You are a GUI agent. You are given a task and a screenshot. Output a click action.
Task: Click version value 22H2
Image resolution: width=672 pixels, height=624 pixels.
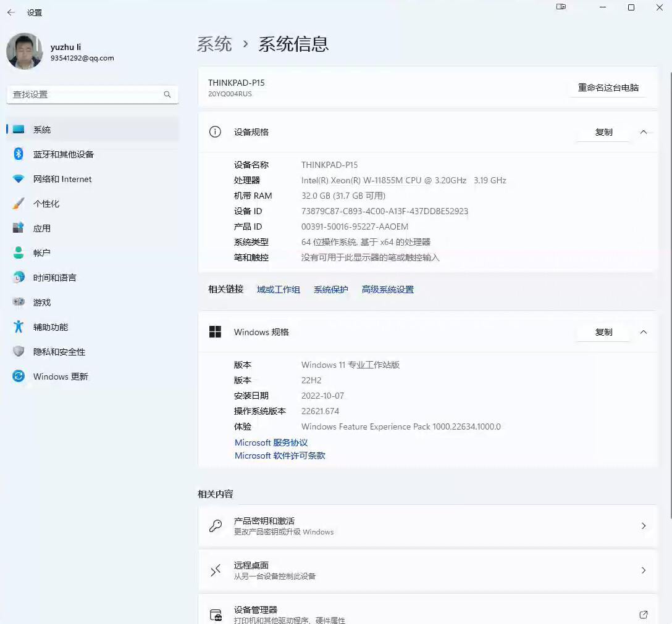(311, 380)
